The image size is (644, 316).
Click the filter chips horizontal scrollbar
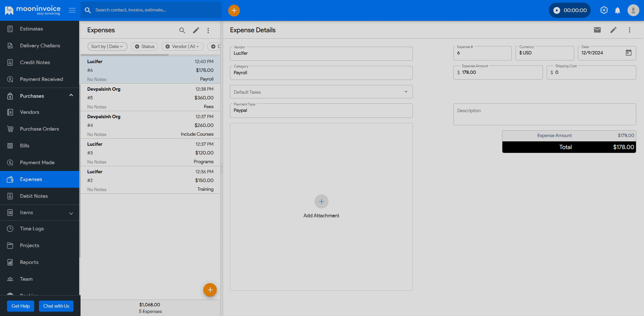[x=125, y=55]
